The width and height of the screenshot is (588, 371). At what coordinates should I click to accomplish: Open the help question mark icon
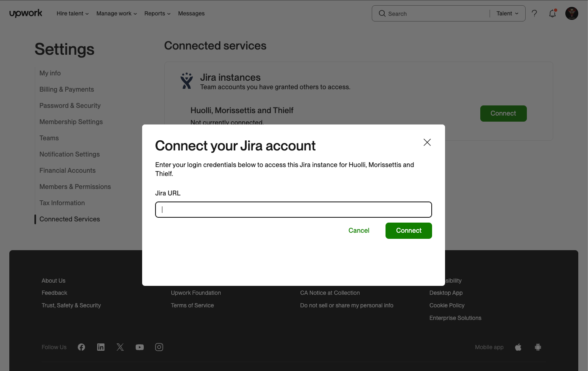click(x=535, y=13)
